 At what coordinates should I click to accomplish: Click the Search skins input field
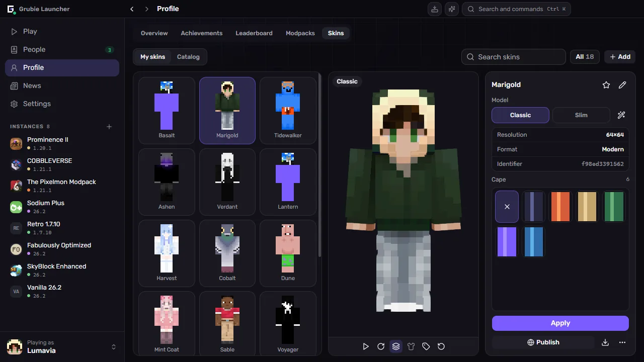coord(514,57)
